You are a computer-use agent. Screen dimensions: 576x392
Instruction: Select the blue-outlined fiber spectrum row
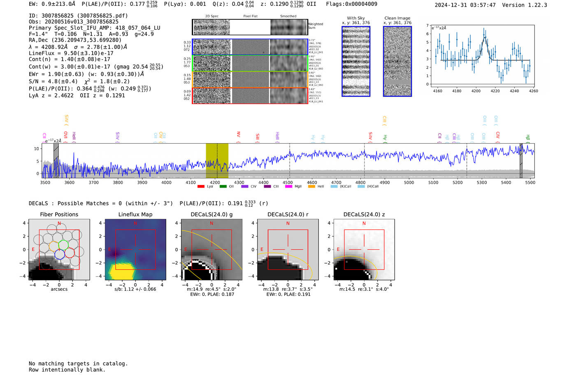pyautogui.click(x=250, y=47)
